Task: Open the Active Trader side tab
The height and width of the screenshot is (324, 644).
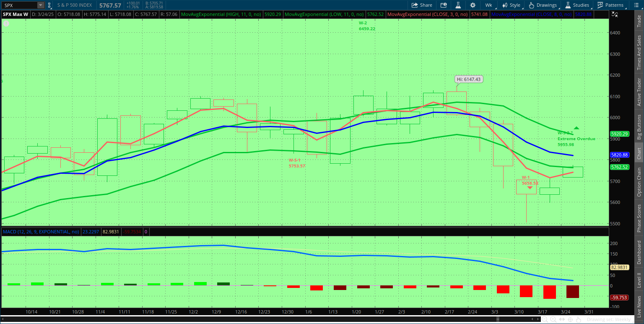Action: [639, 92]
